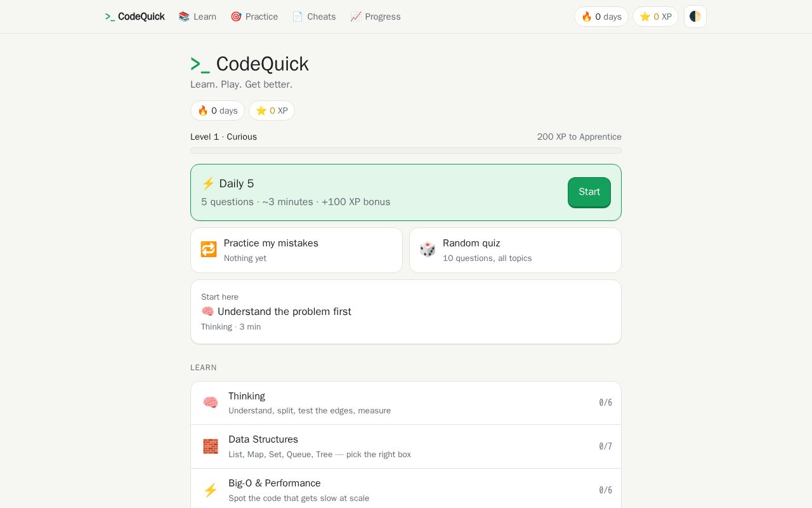
Task: Open Practice my mistakes card
Action: 296,250
